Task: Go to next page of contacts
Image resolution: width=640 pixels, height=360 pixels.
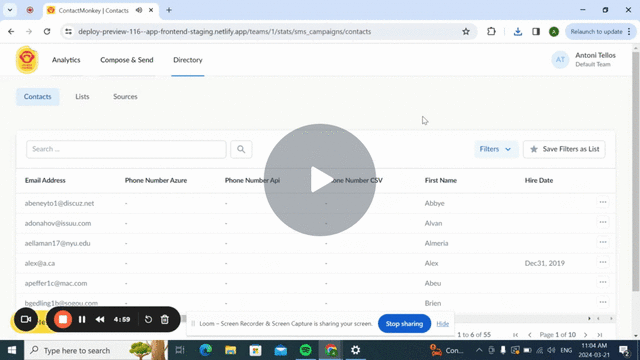Action: (586, 335)
